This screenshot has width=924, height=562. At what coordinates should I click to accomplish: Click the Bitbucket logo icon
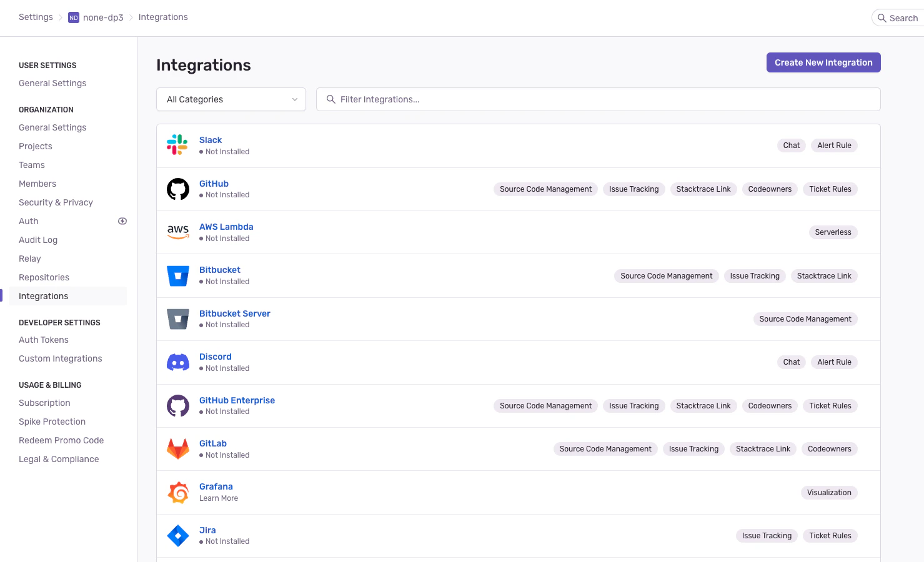click(x=178, y=275)
